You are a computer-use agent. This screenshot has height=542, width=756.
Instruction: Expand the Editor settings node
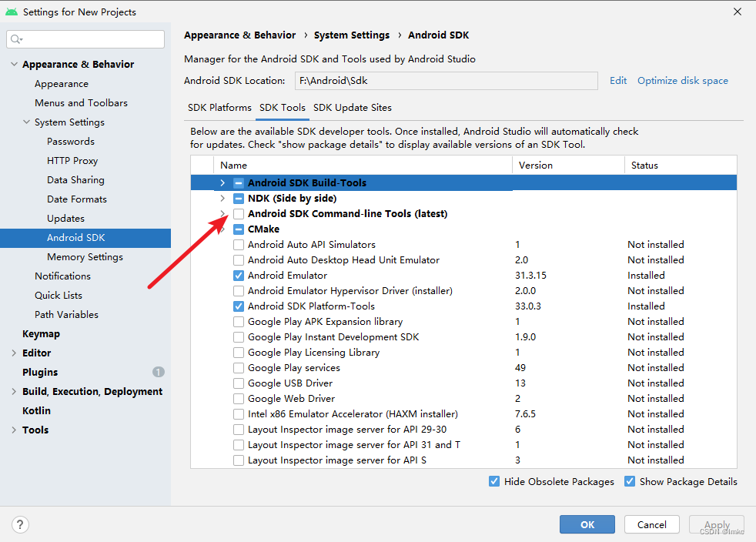[x=14, y=353]
